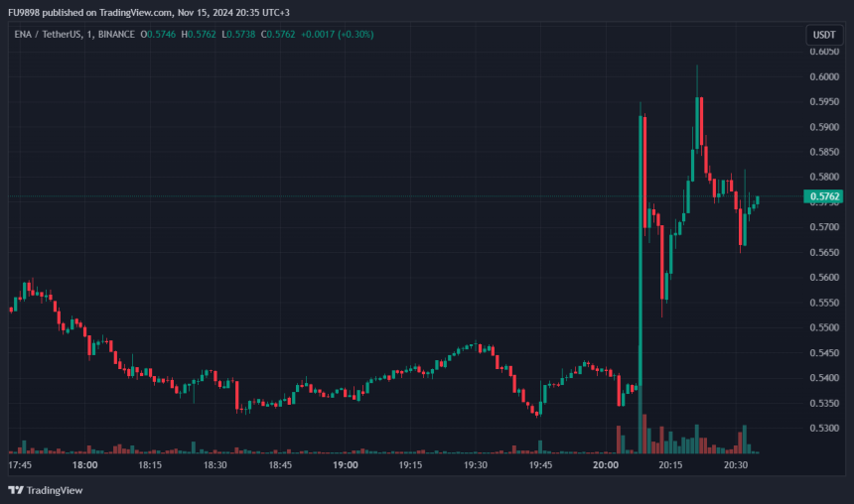The image size is (854, 504).
Task: Click the 0.6000 price axis label
Action: click(x=823, y=77)
